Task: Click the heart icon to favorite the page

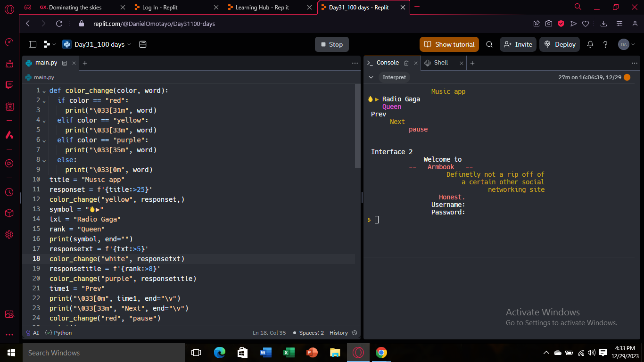Action: tap(585, 23)
